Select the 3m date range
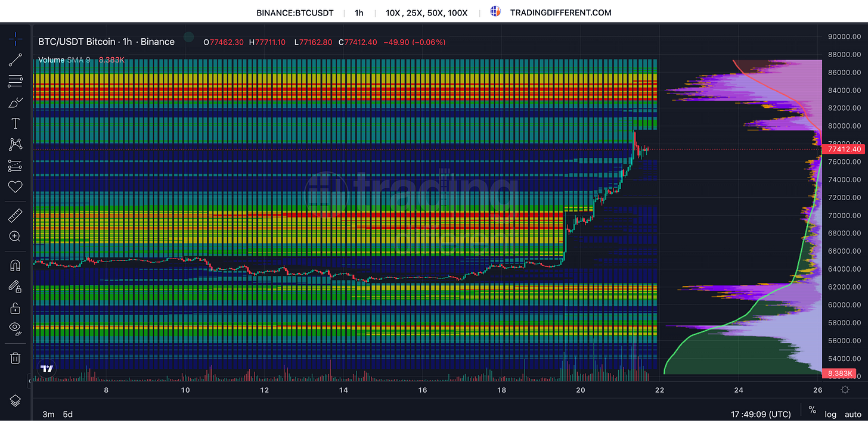 49,414
